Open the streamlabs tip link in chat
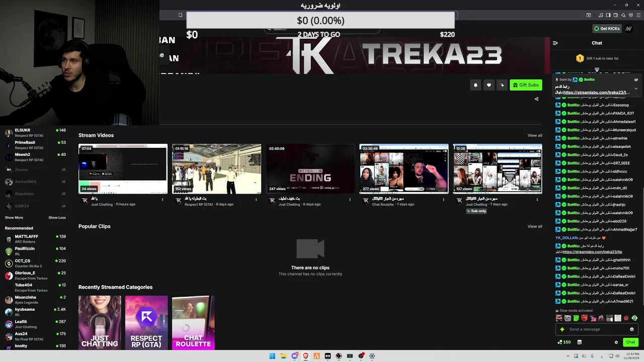Image resolution: width=644 pixels, height=362 pixels. coord(593,252)
